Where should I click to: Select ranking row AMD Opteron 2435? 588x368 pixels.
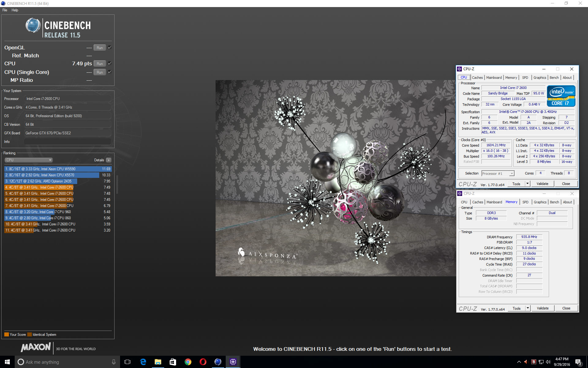click(58, 181)
